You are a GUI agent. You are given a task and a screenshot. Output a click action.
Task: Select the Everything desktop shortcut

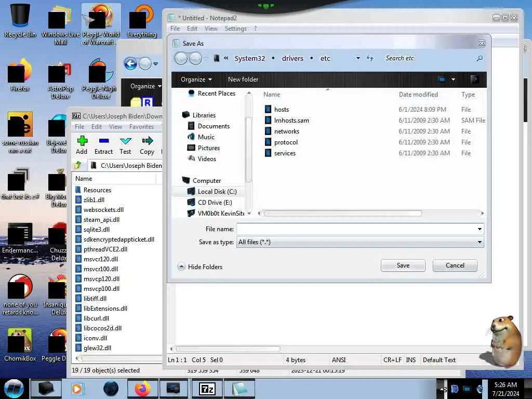pyautogui.click(x=141, y=20)
